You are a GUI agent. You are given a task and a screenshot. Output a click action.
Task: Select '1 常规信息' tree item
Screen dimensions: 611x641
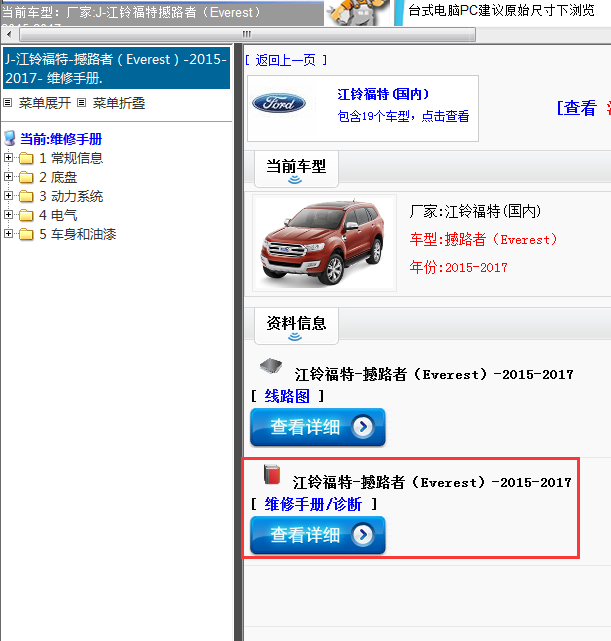(71, 158)
